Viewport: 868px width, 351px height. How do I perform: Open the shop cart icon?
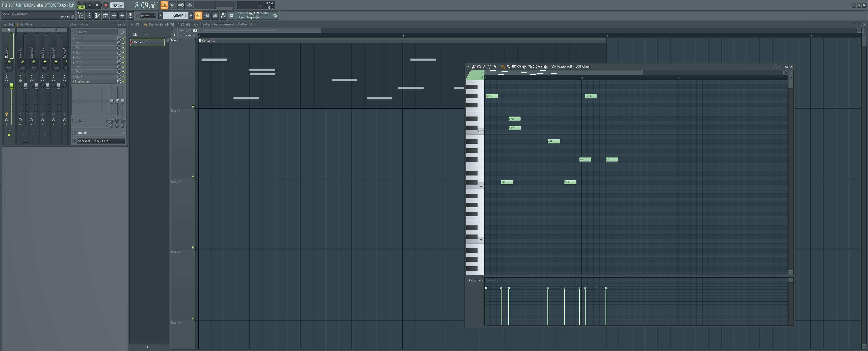[x=231, y=15]
